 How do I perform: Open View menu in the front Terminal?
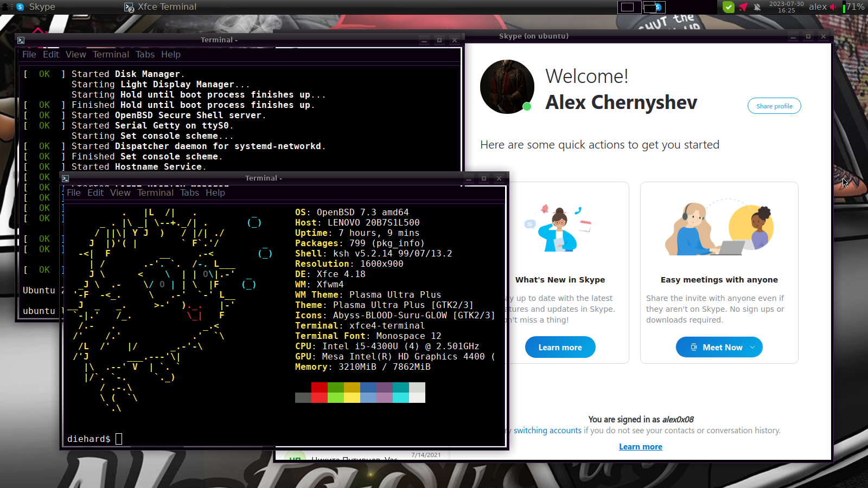click(120, 192)
